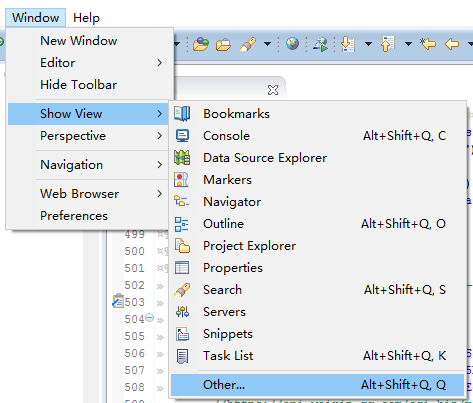
Task: Click the Navigator view icon
Action: [x=182, y=202]
